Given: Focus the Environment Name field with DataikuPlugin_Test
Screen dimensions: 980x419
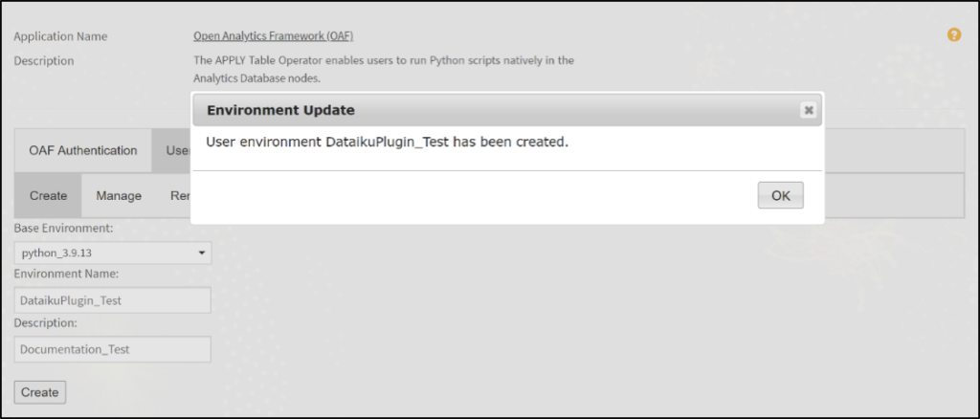Looking at the screenshot, I should (114, 300).
